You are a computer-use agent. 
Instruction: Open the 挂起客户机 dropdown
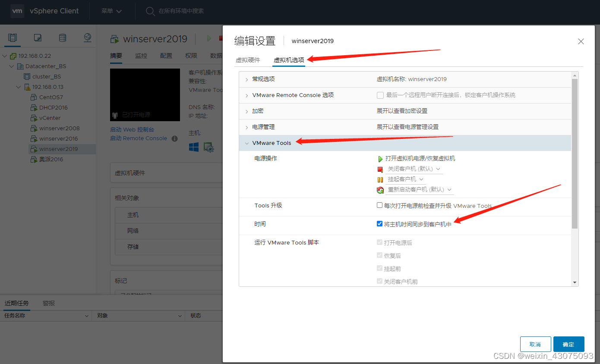406,179
